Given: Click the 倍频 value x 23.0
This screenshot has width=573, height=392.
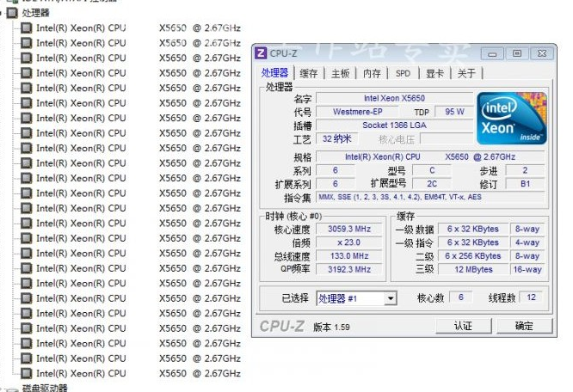Looking at the screenshot, I should [349, 242].
